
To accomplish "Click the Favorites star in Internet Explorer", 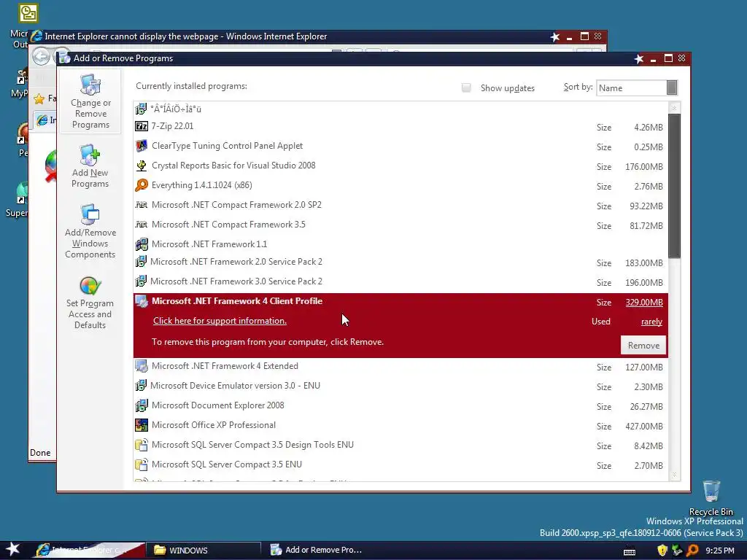I will (x=39, y=99).
